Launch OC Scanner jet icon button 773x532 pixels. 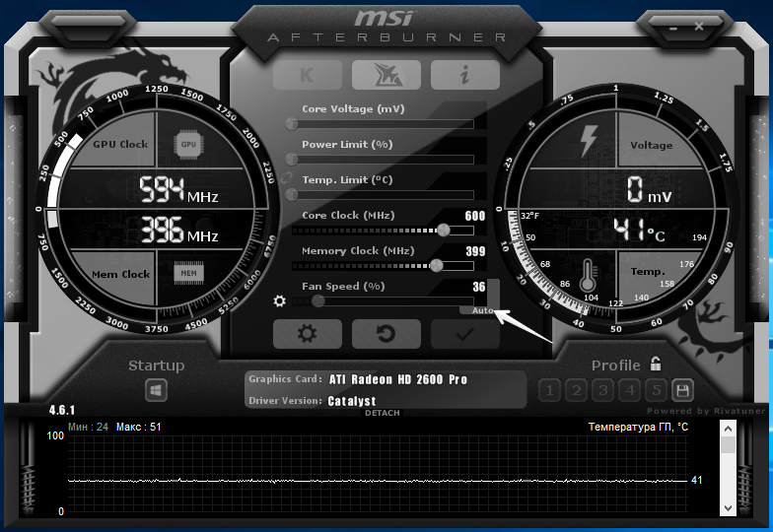pyautogui.click(x=386, y=75)
